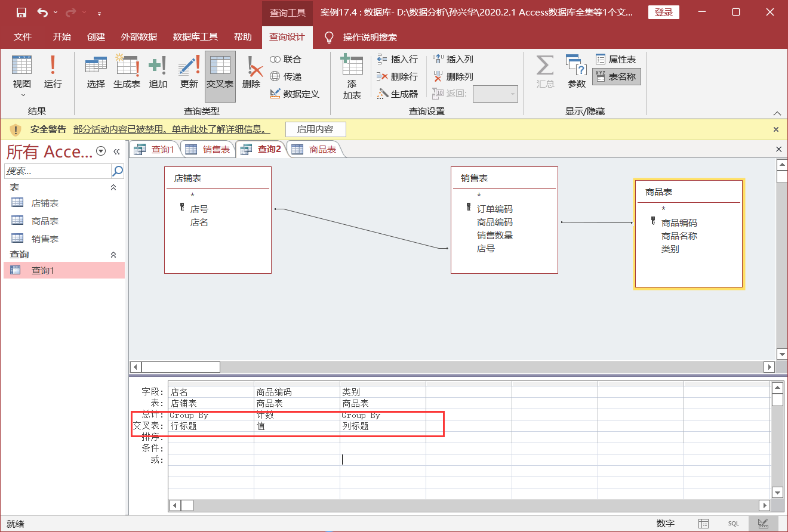Screen dimensions: 788x532
Task: Close the security warning bar
Action: tap(776, 129)
